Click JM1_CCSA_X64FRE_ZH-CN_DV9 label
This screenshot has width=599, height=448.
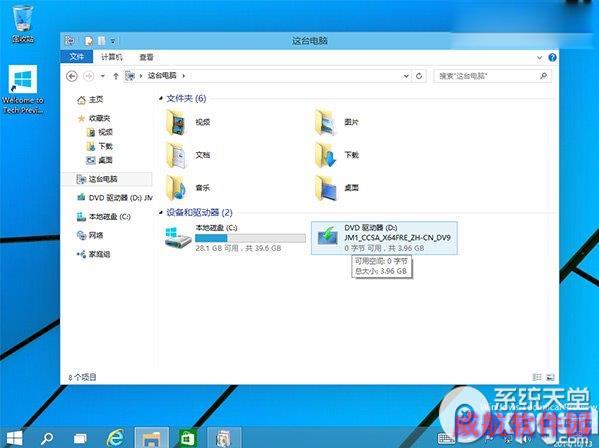[397, 238]
